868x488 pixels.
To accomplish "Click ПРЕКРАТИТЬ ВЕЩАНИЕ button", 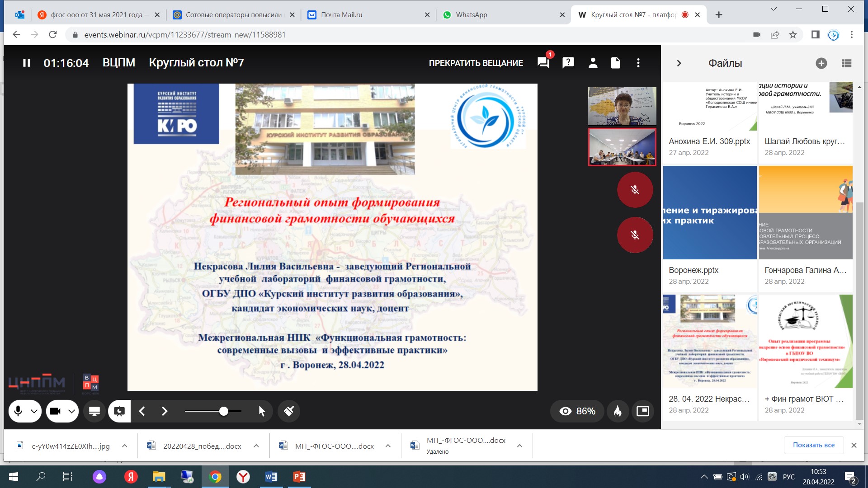I will point(476,63).
